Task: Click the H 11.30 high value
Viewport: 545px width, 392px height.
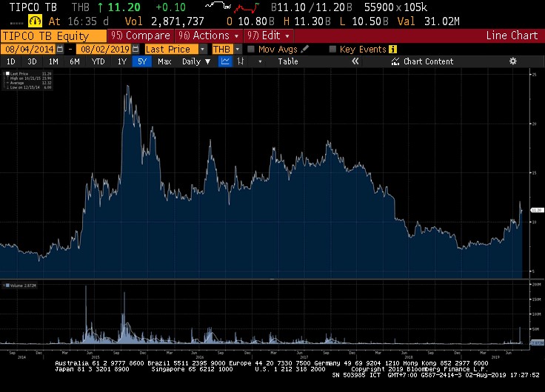Action: coord(307,21)
